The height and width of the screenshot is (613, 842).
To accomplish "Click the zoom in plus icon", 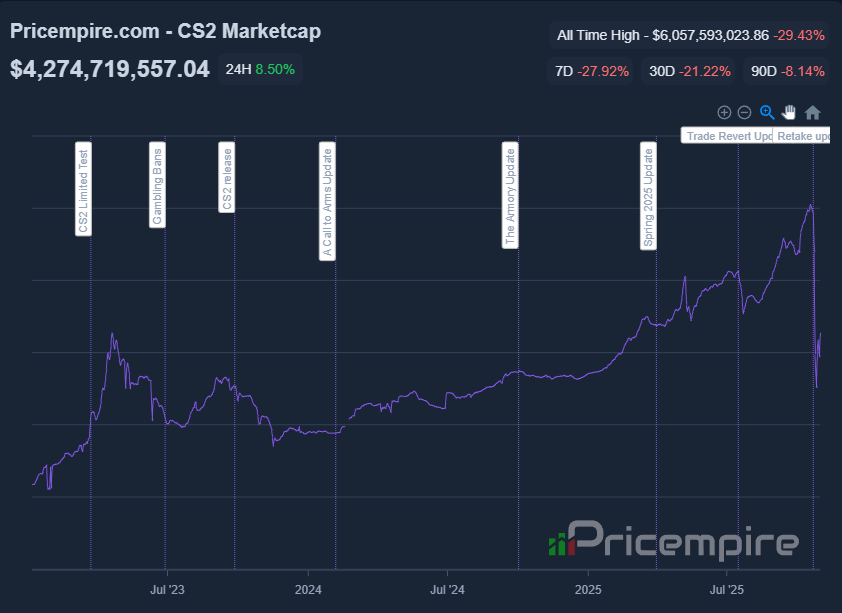I will pos(724,113).
